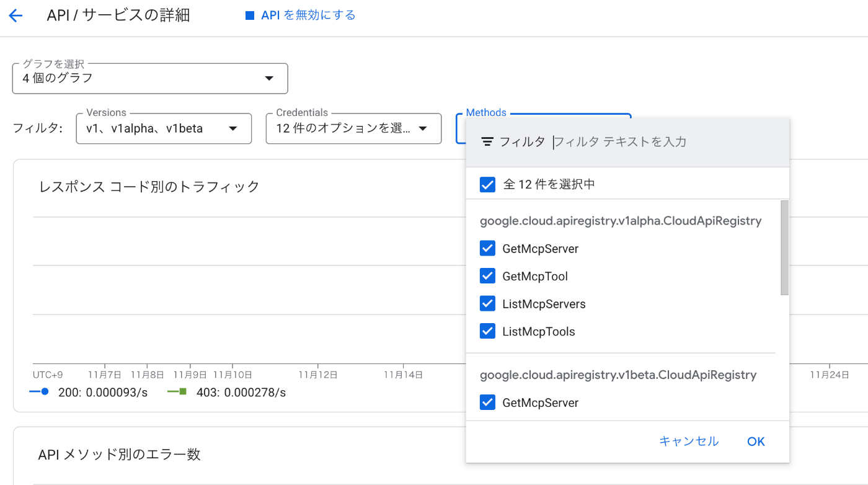The width and height of the screenshot is (868, 485).
Task: Click the v1alpha.CloudApiRegistry group heading
Action: (x=621, y=221)
